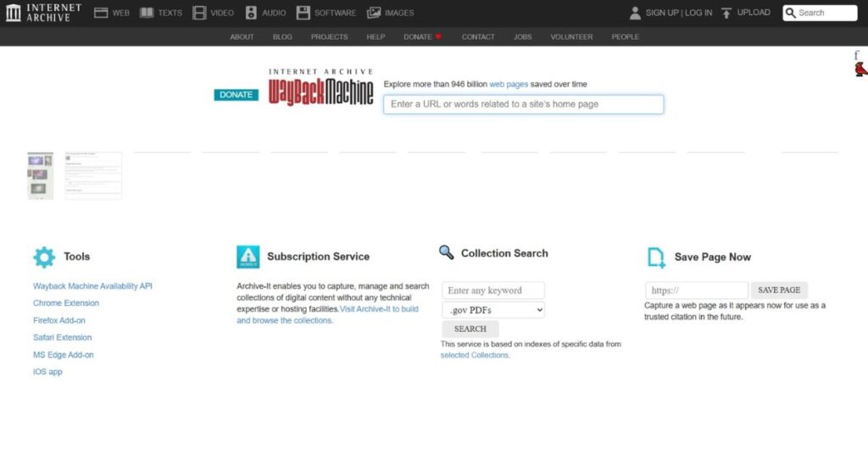The height and width of the screenshot is (454, 868).
Task: Open the About menu item
Action: [x=242, y=37]
